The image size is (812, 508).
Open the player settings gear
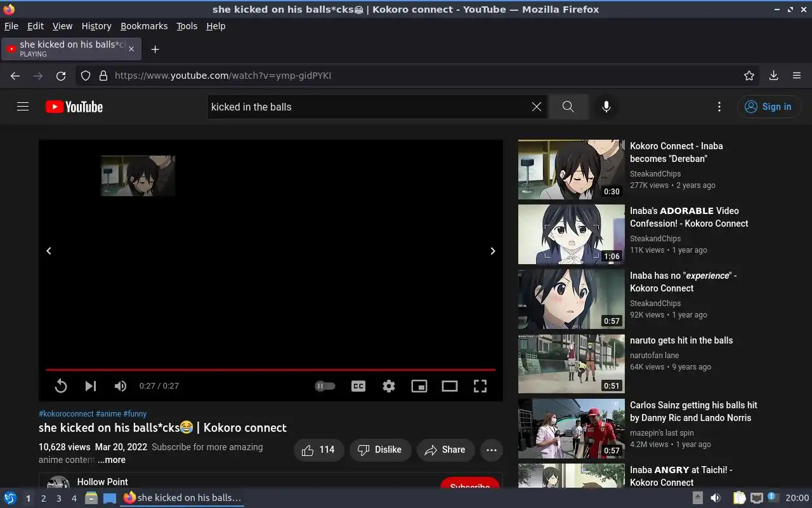(x=389, y=385)
